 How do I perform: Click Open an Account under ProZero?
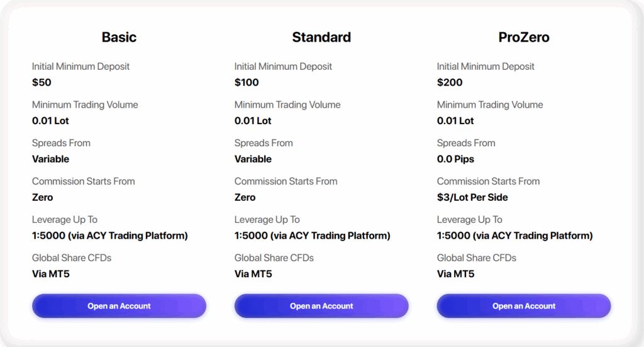[x=524, y=306]
